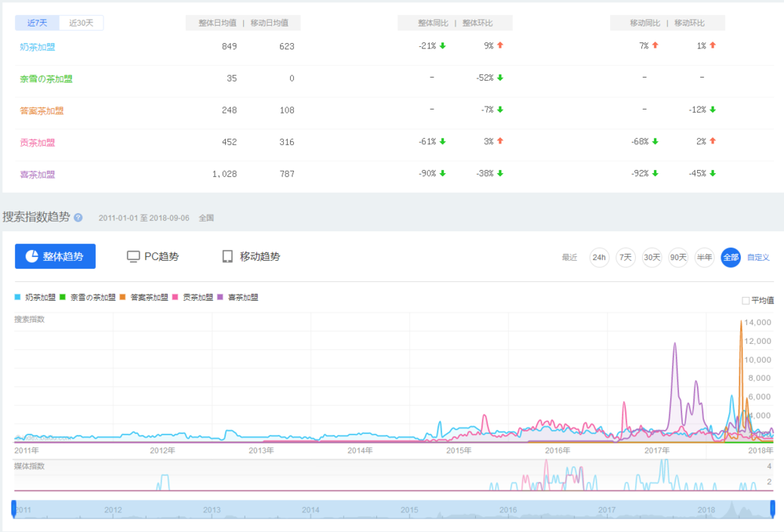Open the 奶茶加盟 keyword link
784x532 pixels.
coord(38,47)
